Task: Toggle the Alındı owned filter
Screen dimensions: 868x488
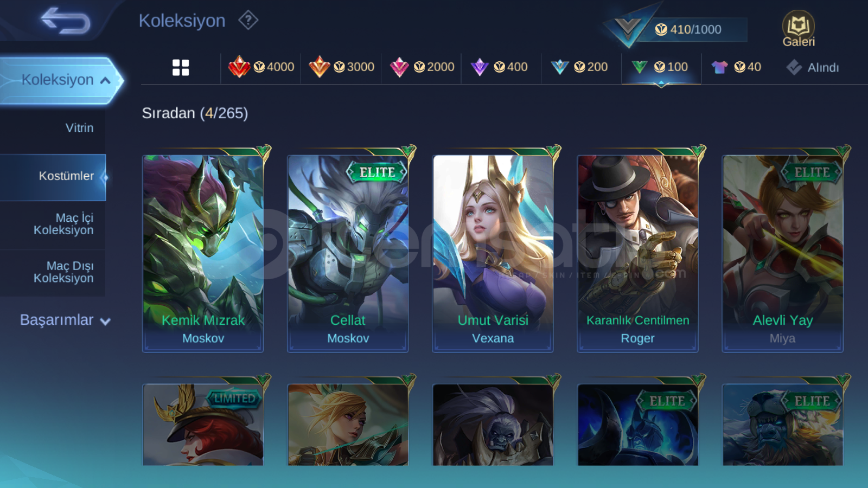Action: pos(812,68)
